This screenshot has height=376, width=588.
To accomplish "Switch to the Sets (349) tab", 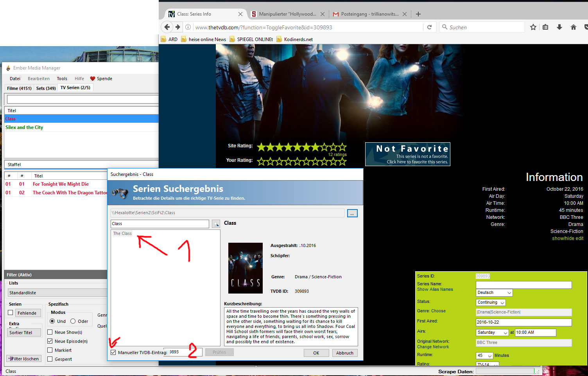I will [46, 88].
